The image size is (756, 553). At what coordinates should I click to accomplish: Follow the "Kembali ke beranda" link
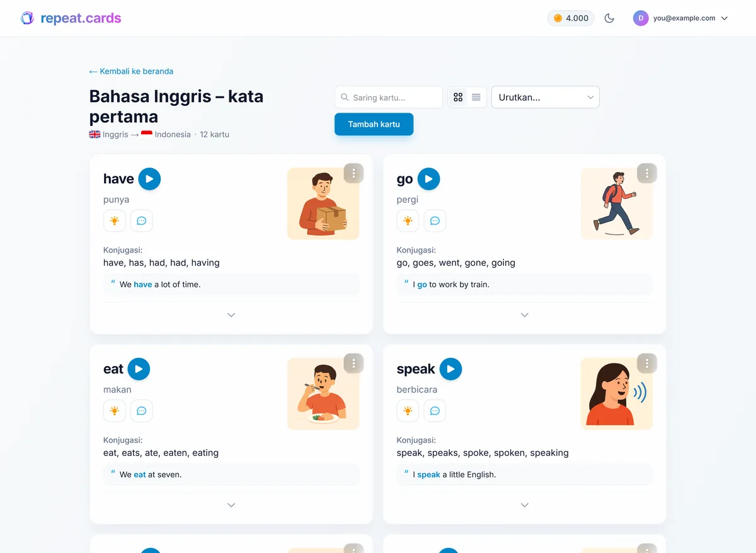pos(131,71)
